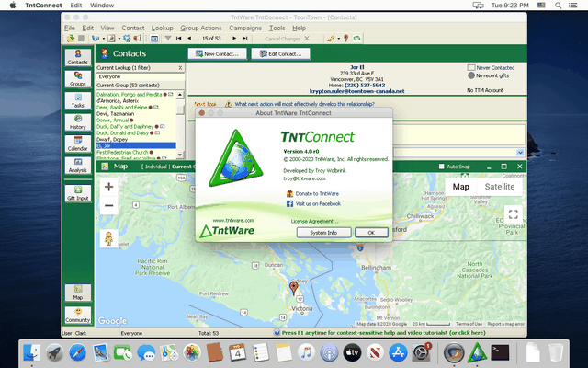Click the New Contact button
The height and width of the screenshot is (368, 588).
pos(218,53)
